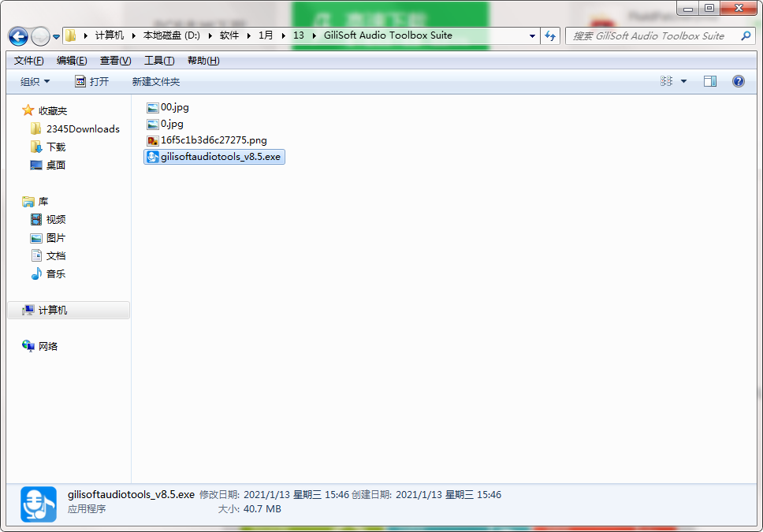763x532 pixels.
Task: Open 桌面 in the navigation pane
Action: (x=55, y=165)
